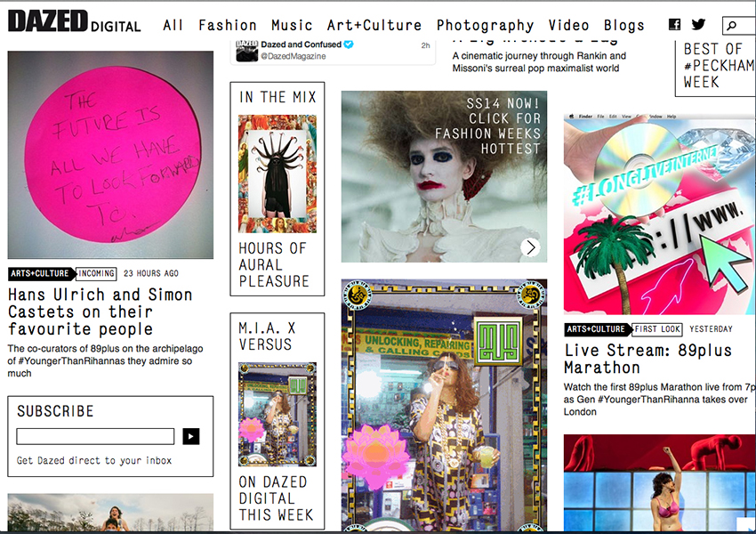Click 'SUBSCRIBE' heading
The height and width of the screenshot is (534, 756).
pos(55,411)
